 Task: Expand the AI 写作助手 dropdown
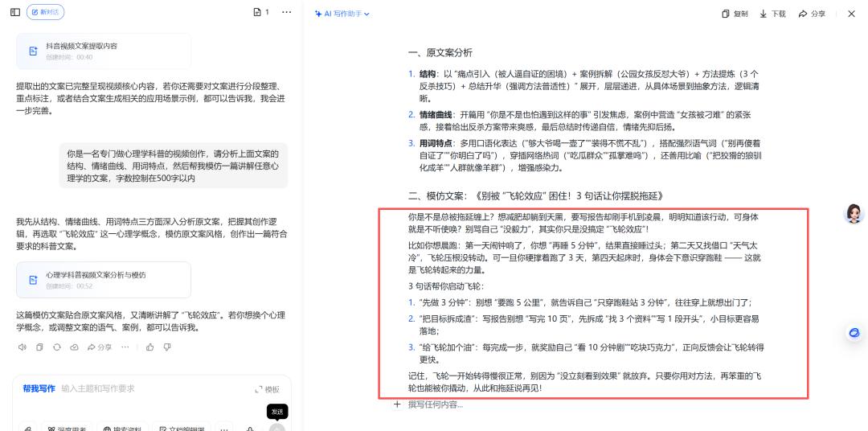343,14
